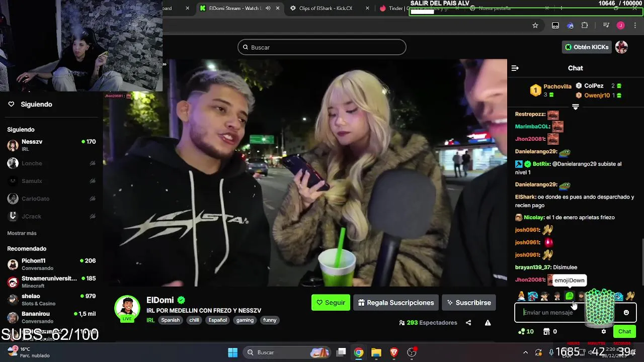Open the shelao recommended channel

pos(51,300)
